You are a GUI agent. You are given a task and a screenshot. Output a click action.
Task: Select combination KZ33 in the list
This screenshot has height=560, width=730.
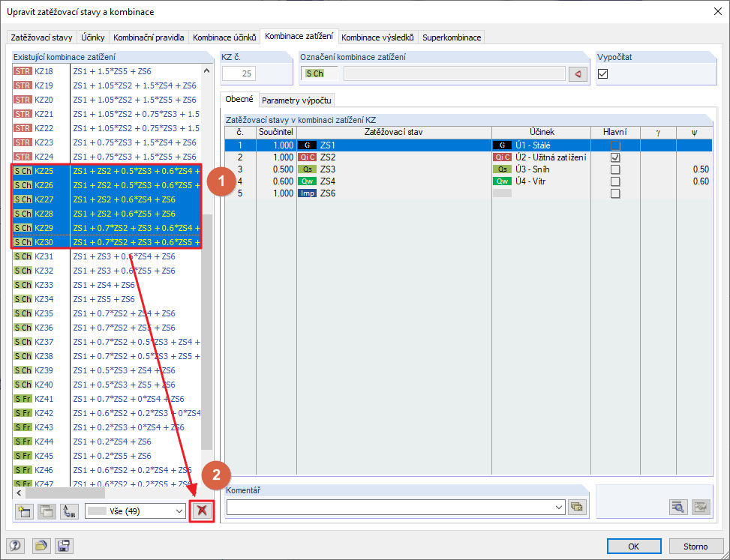[x=107, y=285]
